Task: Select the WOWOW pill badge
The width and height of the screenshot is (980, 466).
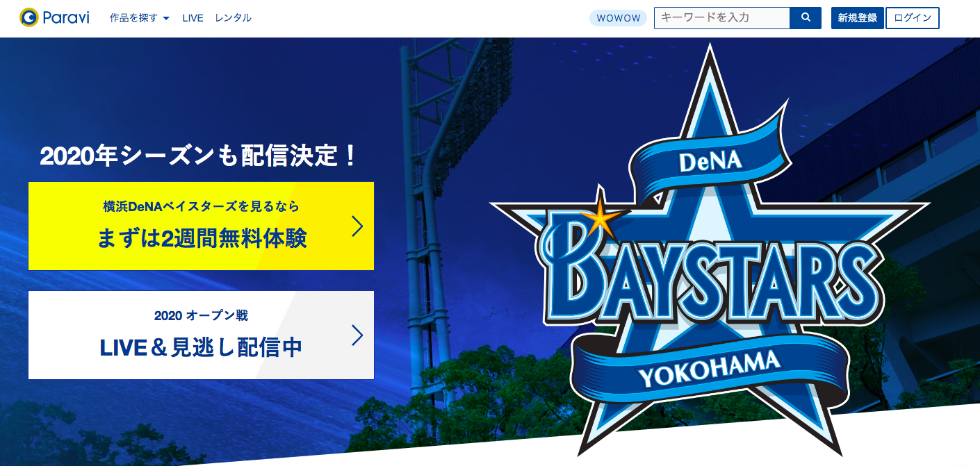Action: (x=618, y=18)
